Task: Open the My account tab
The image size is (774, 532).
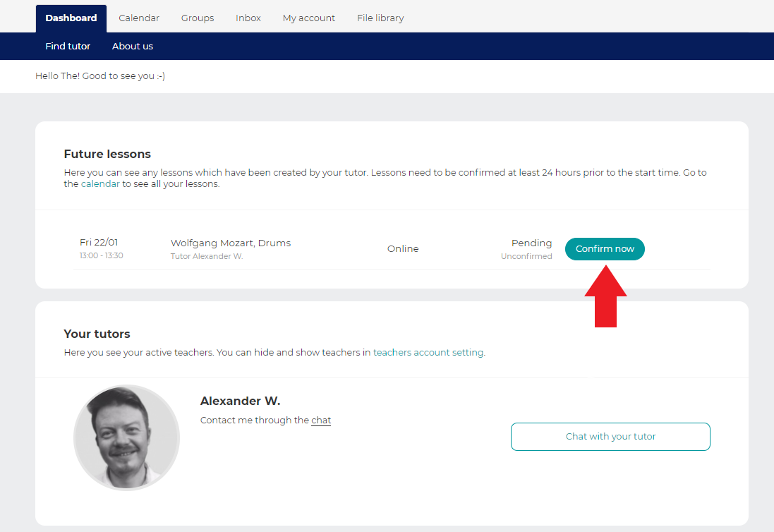Action: [x=309, y=18]
